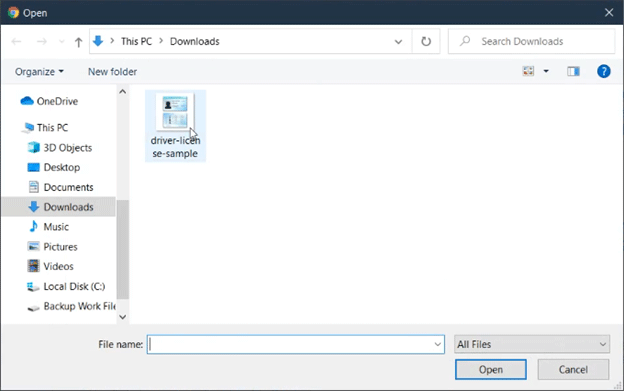This screenshot has width=624, height=391.
Task: Select OneDrive cloud icon in sidebar
Action: click(27, 101)
